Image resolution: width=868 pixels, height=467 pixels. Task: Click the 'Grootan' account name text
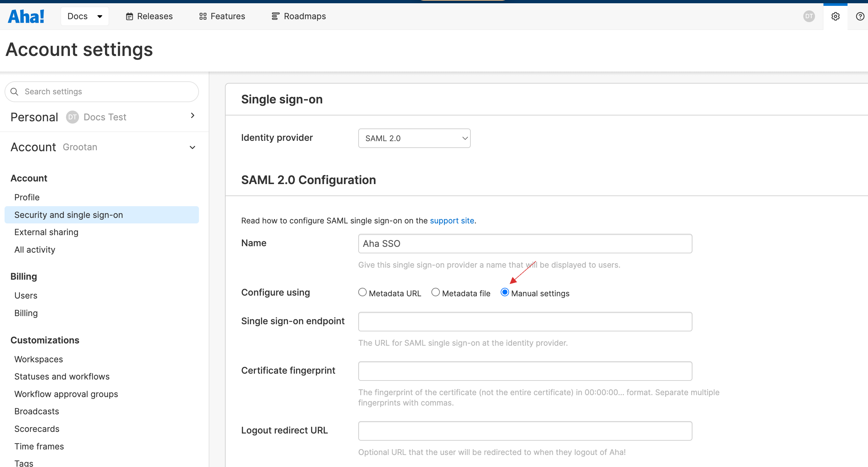click(x=80, y=147)
